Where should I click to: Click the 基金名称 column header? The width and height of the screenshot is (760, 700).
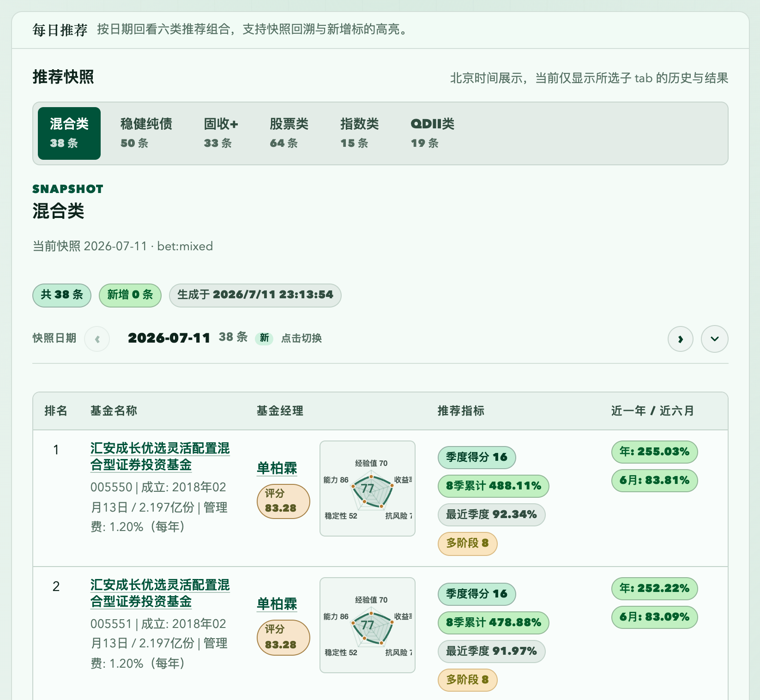coord(114,411)
